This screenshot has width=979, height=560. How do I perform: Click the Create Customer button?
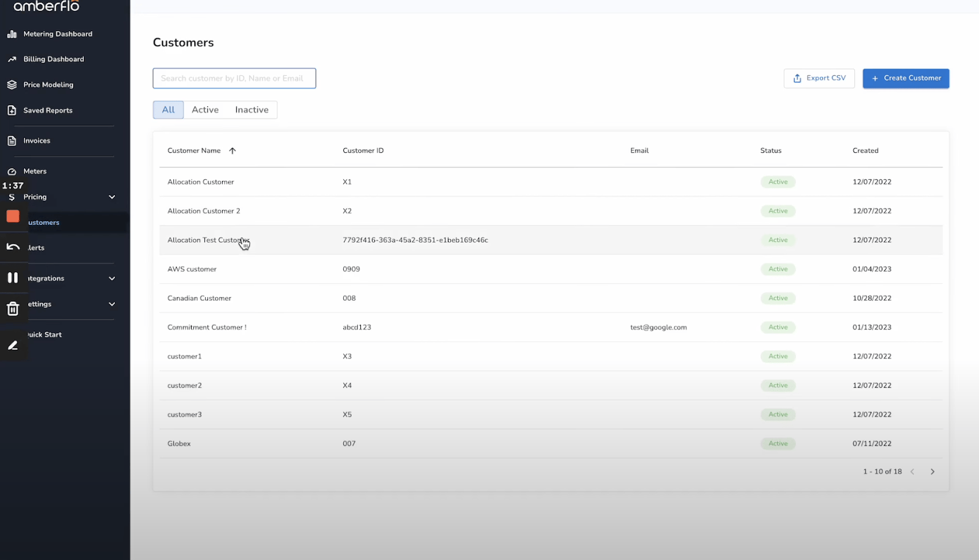906,78
